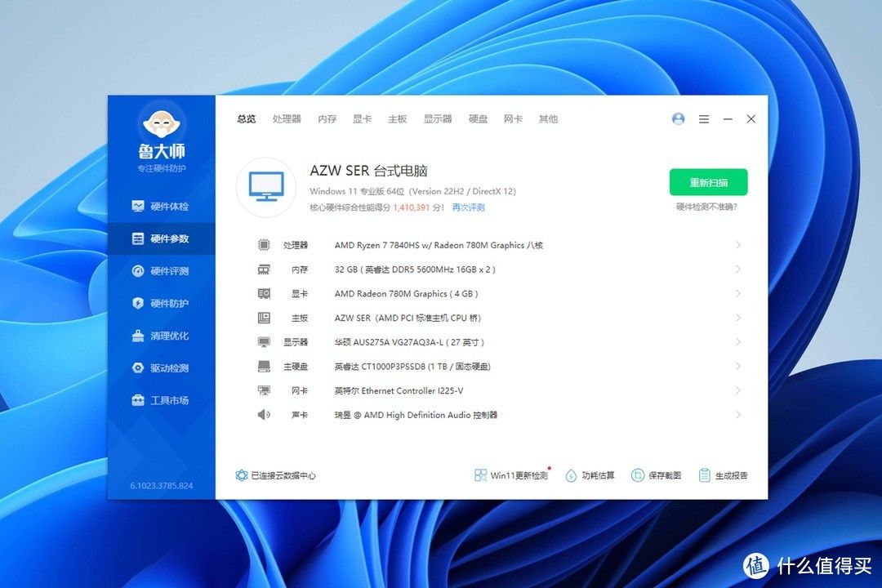The width and height of the screenshot is (882, 588).
Task: Switch to the 网卡 tab
Action: point(513,118)
